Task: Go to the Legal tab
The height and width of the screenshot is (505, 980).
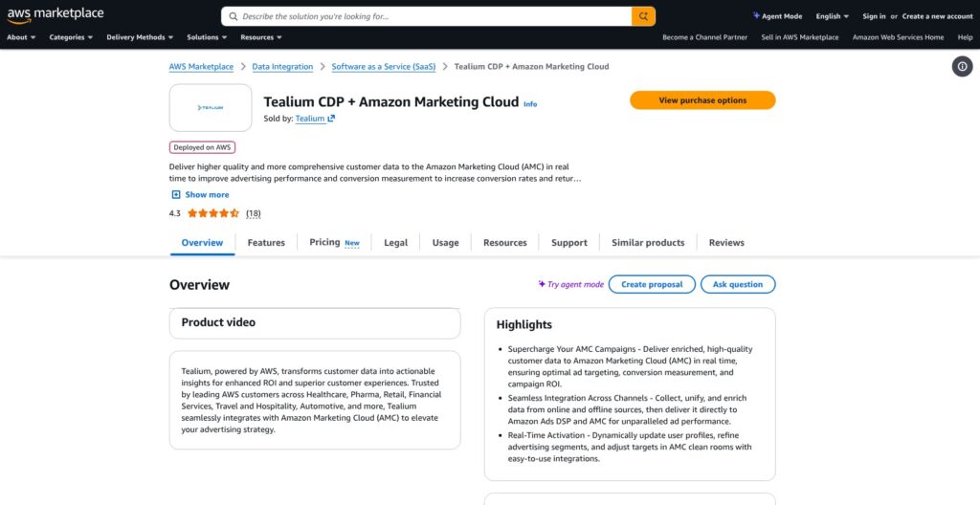Action: (395, 243)
